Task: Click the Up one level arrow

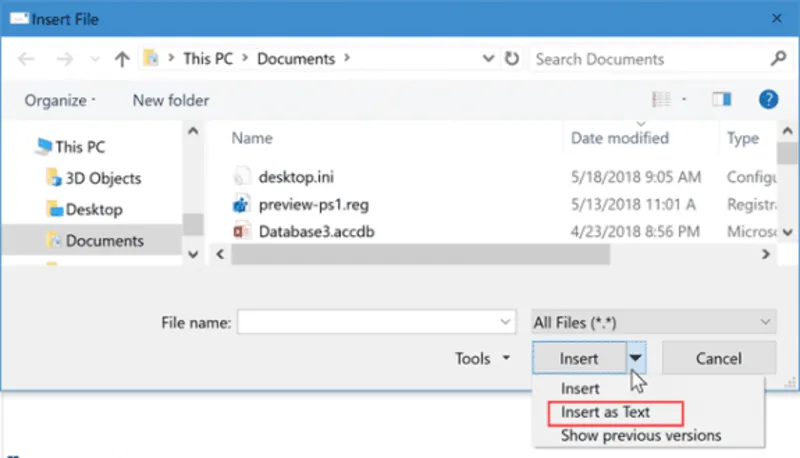Action: 121,59
